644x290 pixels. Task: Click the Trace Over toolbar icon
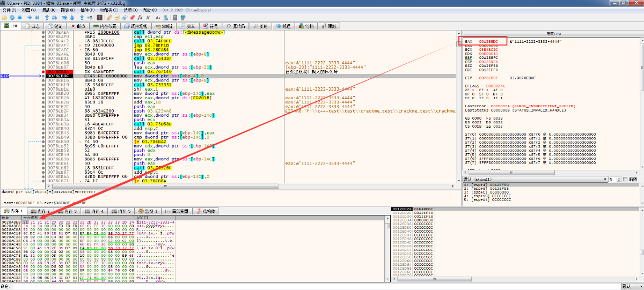[72, 18]
